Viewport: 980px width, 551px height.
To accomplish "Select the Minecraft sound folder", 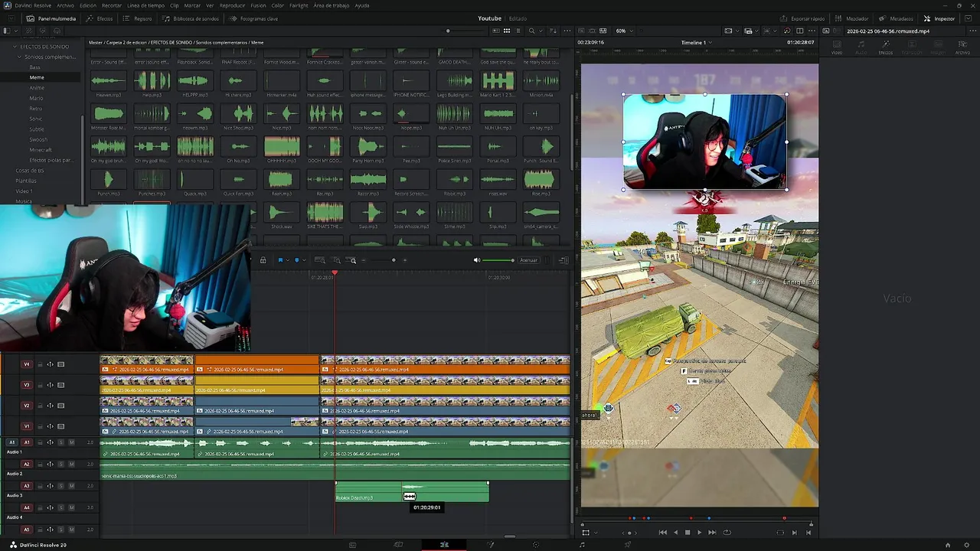I will tap(41, 150).
